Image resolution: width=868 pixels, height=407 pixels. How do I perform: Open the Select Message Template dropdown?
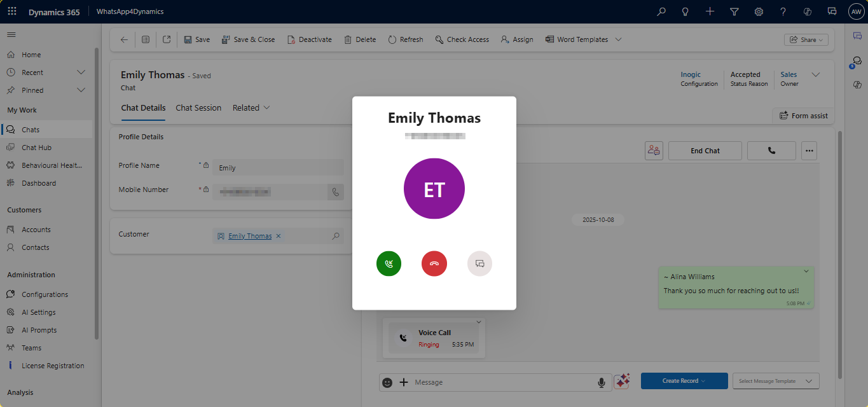point(776,381)
